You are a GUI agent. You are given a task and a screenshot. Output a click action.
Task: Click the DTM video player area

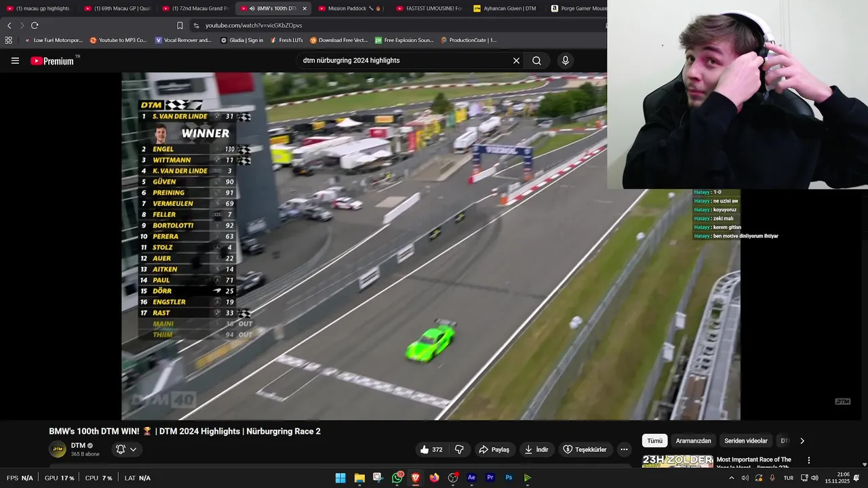(x=431, y=246)
